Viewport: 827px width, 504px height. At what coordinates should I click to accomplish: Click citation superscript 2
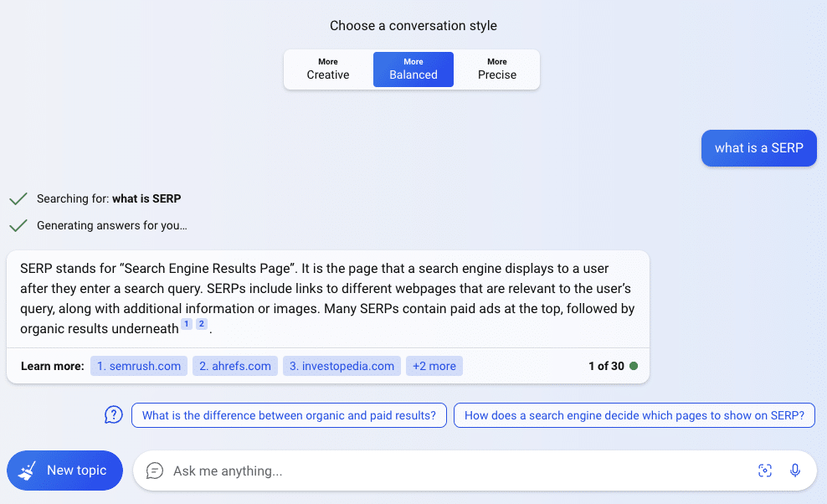coord(202,324)
